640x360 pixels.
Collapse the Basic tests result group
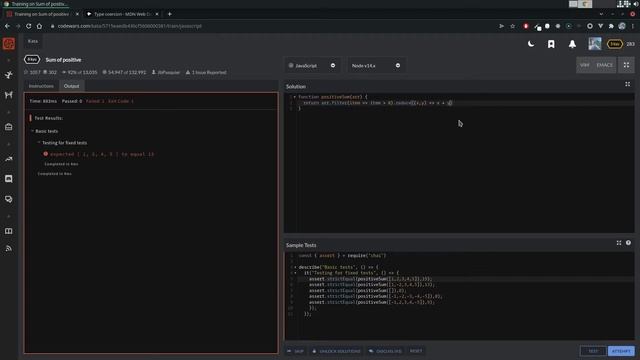44,131
